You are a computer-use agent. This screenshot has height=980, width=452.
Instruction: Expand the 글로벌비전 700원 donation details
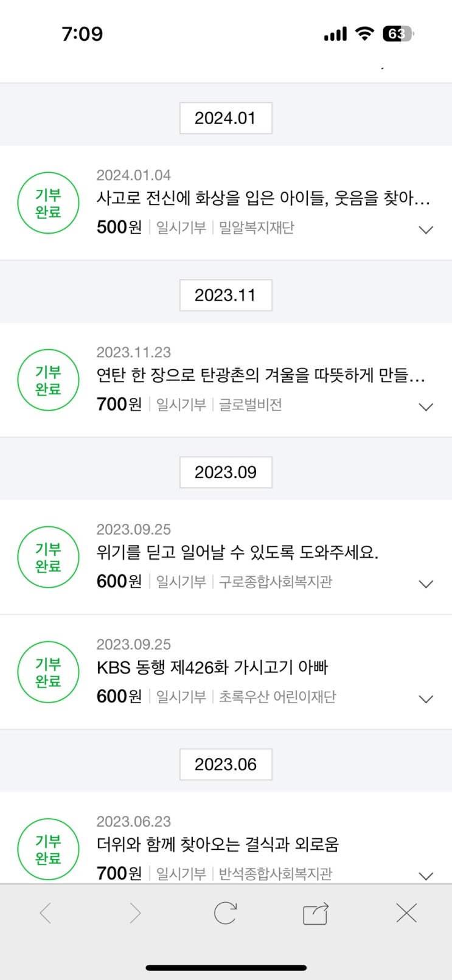point(426,407)
